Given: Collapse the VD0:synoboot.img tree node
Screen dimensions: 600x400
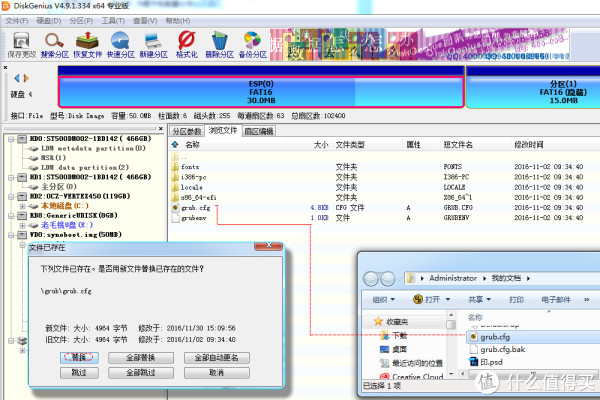Looking at the screenshot, I should click(11, 235).
